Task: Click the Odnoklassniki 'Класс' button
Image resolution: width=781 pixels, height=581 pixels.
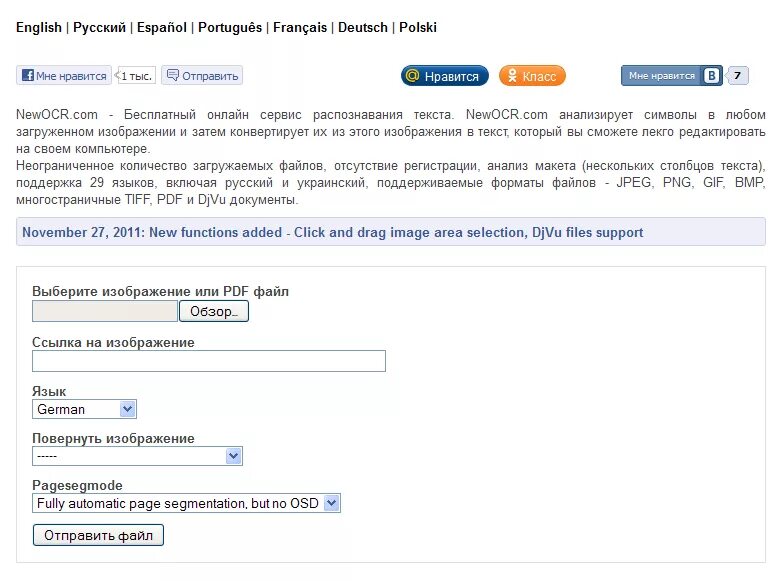Action: tap(532, 76)
